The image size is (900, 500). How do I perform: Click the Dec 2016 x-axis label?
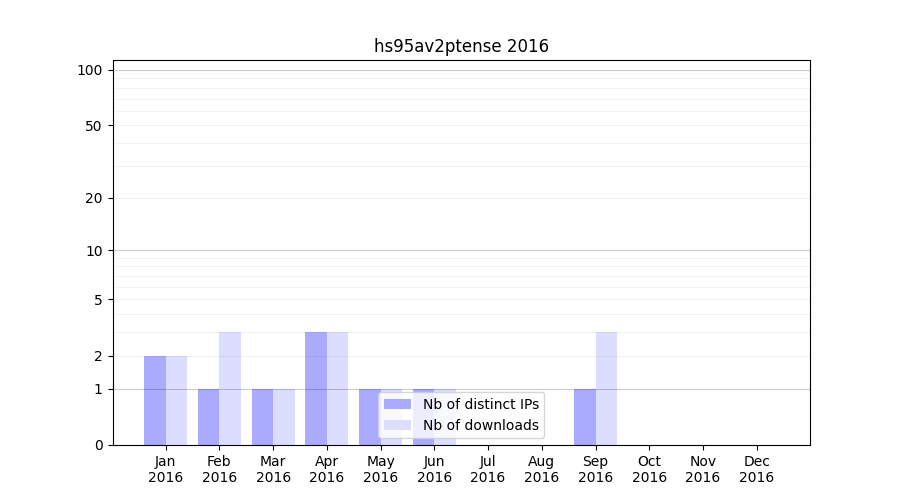(x=756, y=469)
